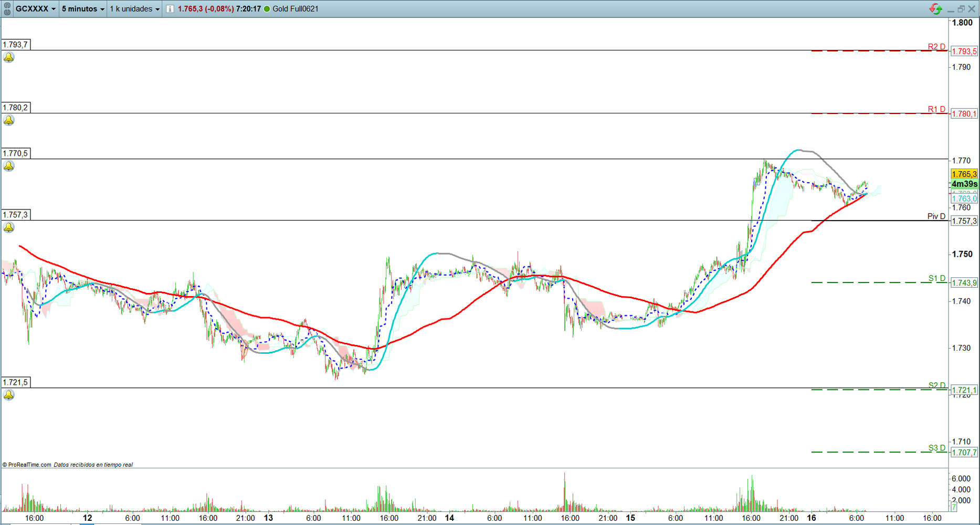
Task: Click the R2 D pivot label
Action: 936,47
